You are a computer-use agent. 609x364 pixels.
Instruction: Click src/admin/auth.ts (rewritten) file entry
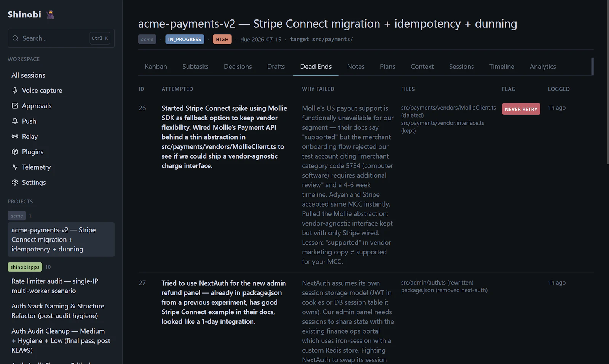pos(437,283)
